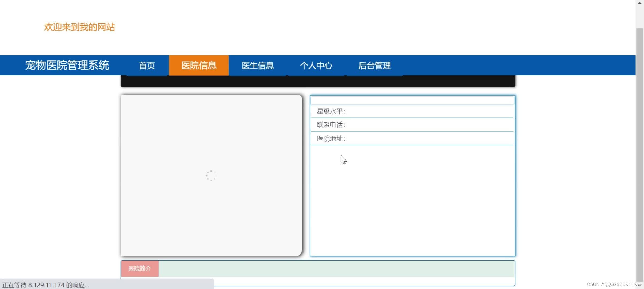Click the 欢迎来到我的网站 heading text
This screenshot has width=644, height=289.
pyautogui.click(x=79, y=27)
